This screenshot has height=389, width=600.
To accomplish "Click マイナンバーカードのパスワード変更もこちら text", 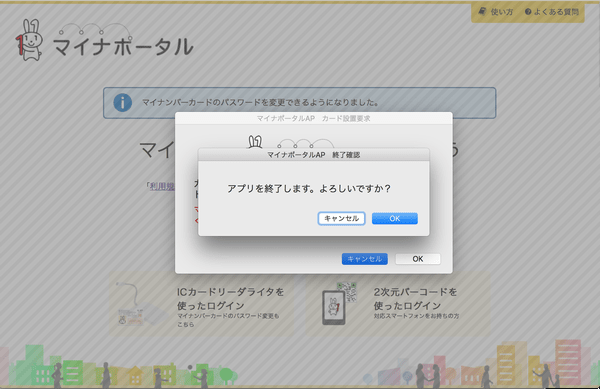I will point(228,320).
